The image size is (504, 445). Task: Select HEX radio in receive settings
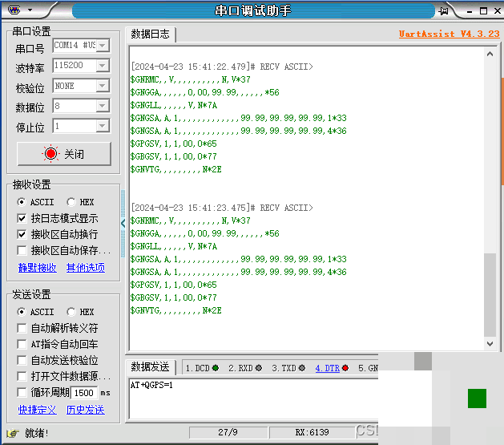coord(71,202)
